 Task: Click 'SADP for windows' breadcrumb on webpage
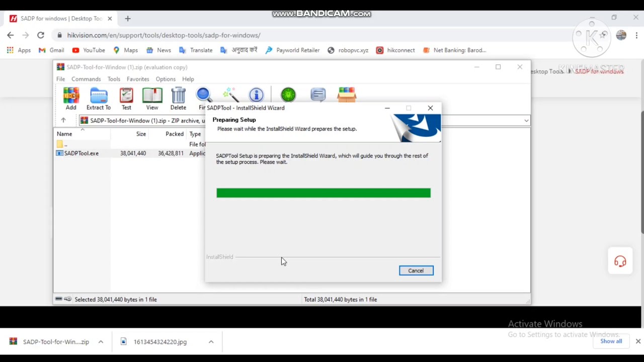599,71
